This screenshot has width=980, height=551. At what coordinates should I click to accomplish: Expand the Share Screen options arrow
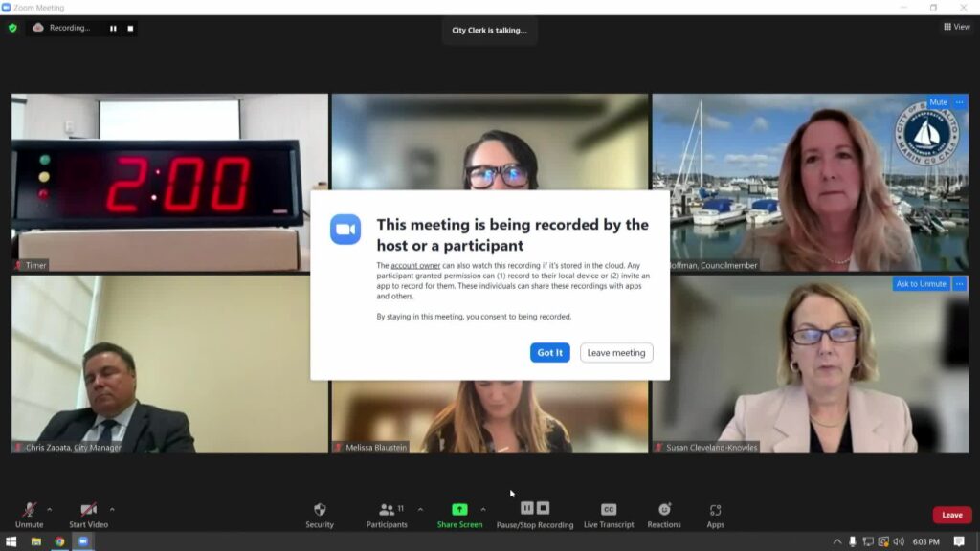(483, 510)
